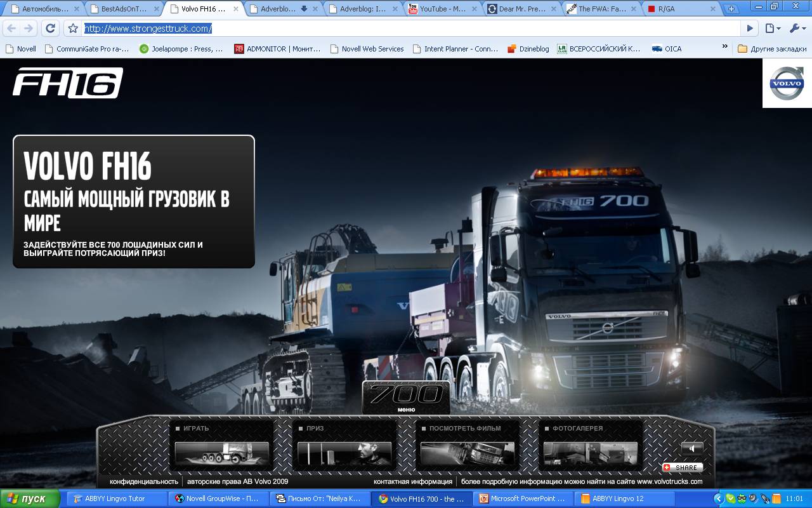Bookmark this page with the star icon

pos(73,29)
